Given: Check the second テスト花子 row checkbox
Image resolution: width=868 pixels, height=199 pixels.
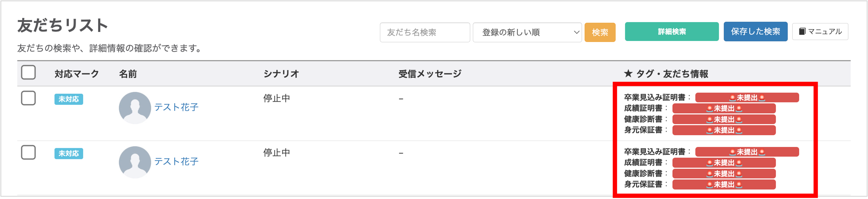Looking at the screenshot, I should coord(28,152).
